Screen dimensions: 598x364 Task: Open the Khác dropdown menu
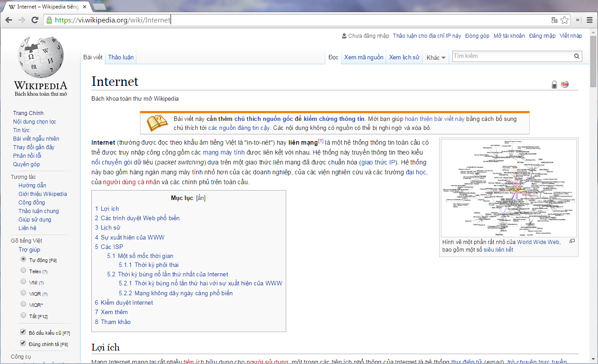436,58
